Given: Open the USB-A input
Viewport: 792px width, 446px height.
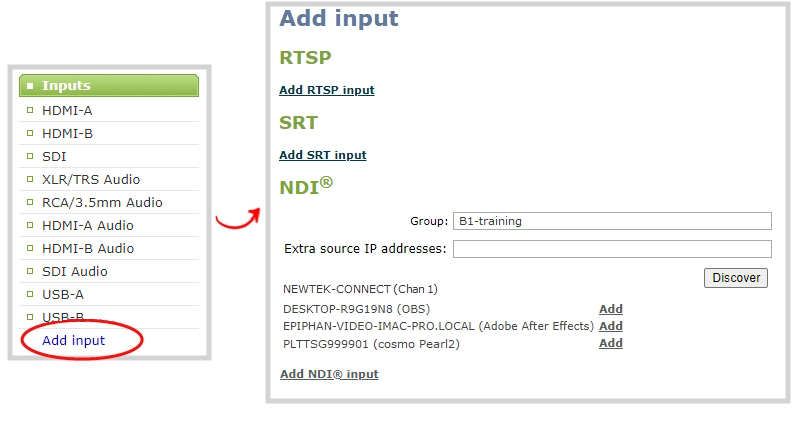Looking at the screenshot, I should pos(62,294).
